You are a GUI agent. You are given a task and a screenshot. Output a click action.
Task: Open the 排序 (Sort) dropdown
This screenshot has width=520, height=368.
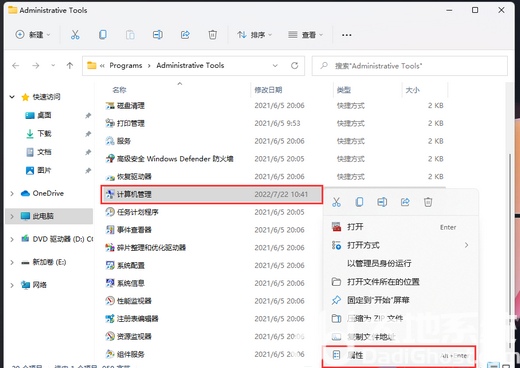tap(255, 35)
